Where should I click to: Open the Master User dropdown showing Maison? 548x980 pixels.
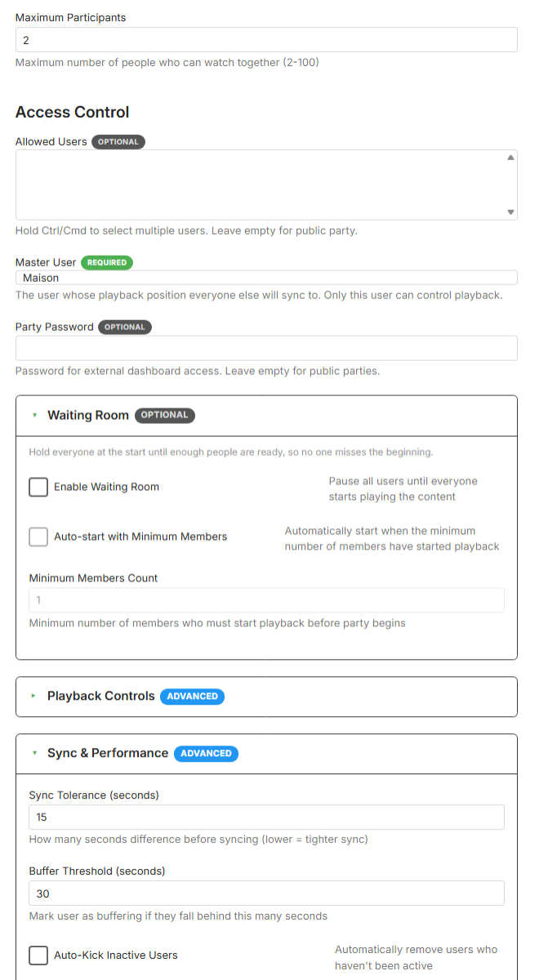[266, 278]
